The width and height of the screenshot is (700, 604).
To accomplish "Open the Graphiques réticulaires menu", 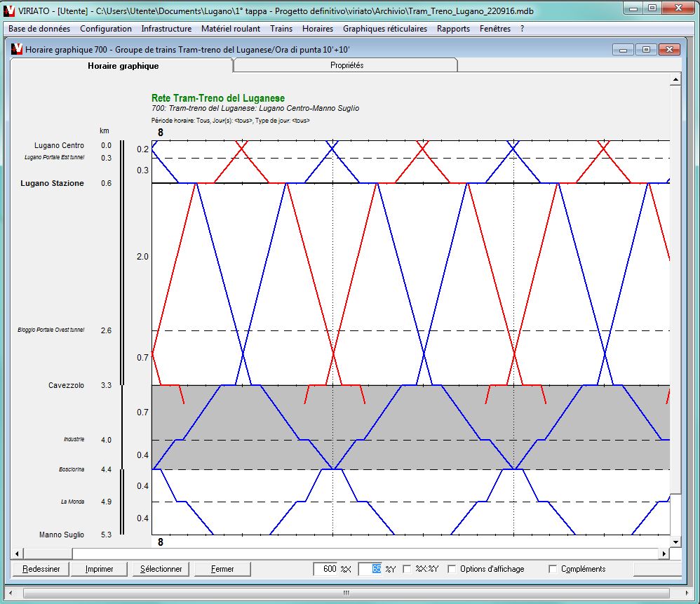I will point(384,29).
